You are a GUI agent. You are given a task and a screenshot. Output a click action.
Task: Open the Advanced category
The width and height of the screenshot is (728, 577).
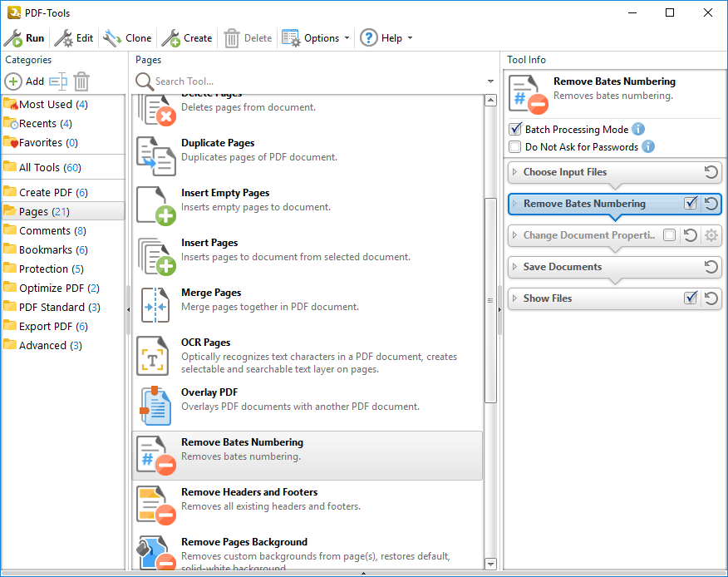tap(62, 345)
